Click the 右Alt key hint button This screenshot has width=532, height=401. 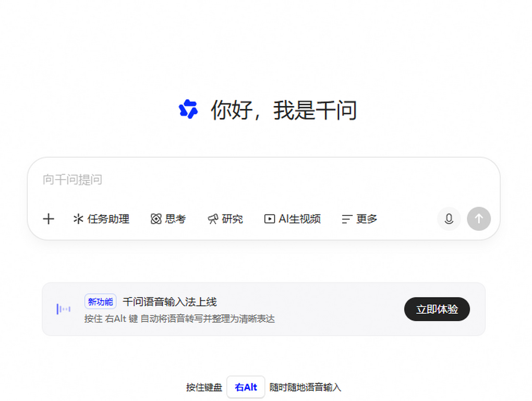(246, 387)
